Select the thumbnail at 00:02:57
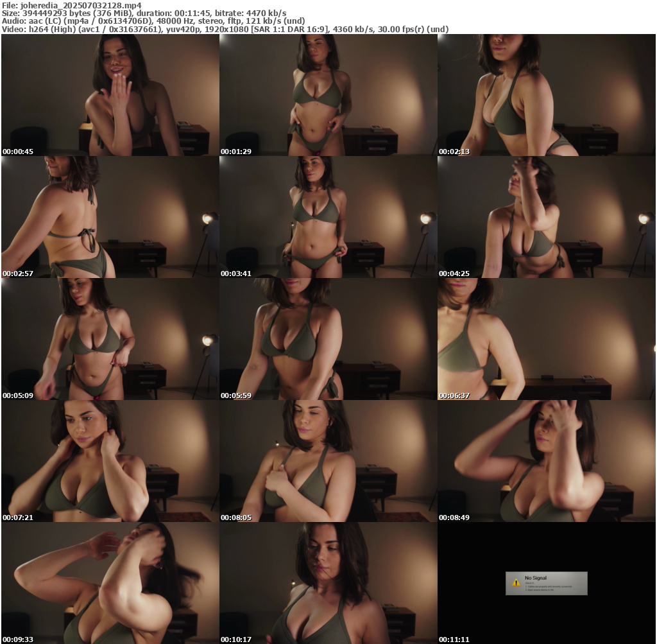 (110, 217)
